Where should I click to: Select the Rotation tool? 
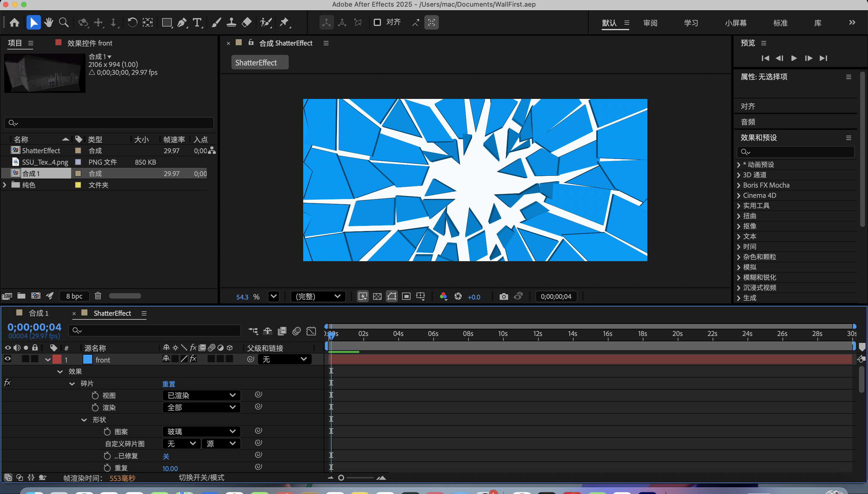point(132,22)
